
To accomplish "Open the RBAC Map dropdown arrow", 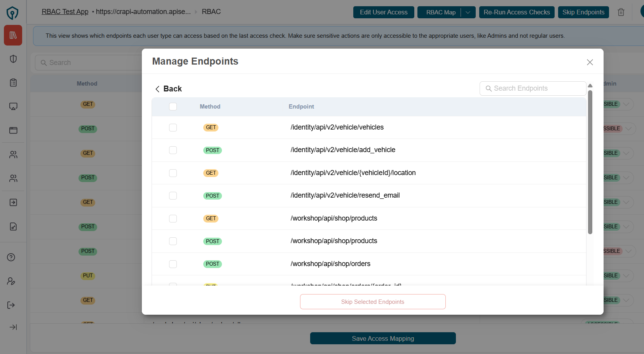I will point(468,12).
